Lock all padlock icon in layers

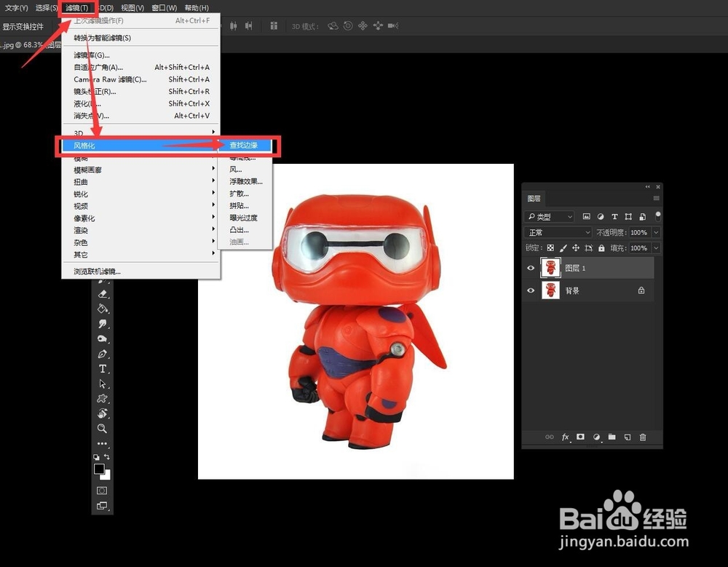click(x=601, y=248)
